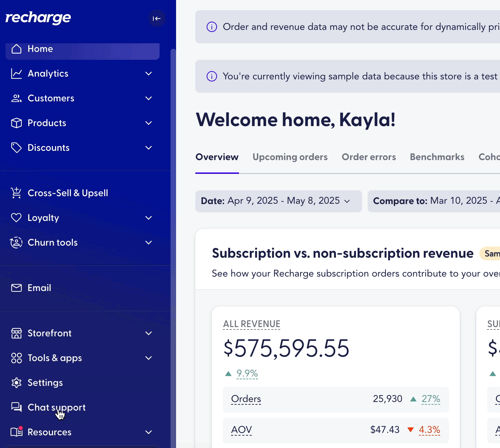Click the Storefront shop icon
500x448 pixels.
[x=17, y=333]
